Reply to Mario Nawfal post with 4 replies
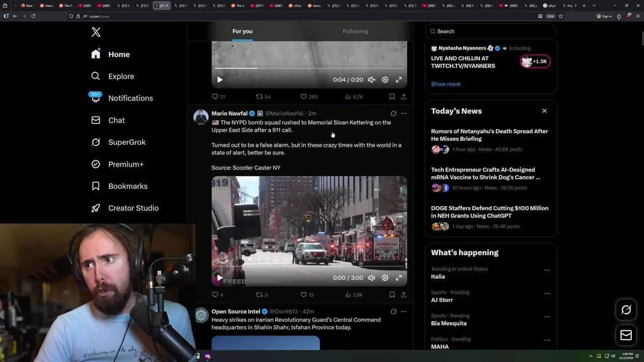The image size is (644, 362). [x=217, y=295]
